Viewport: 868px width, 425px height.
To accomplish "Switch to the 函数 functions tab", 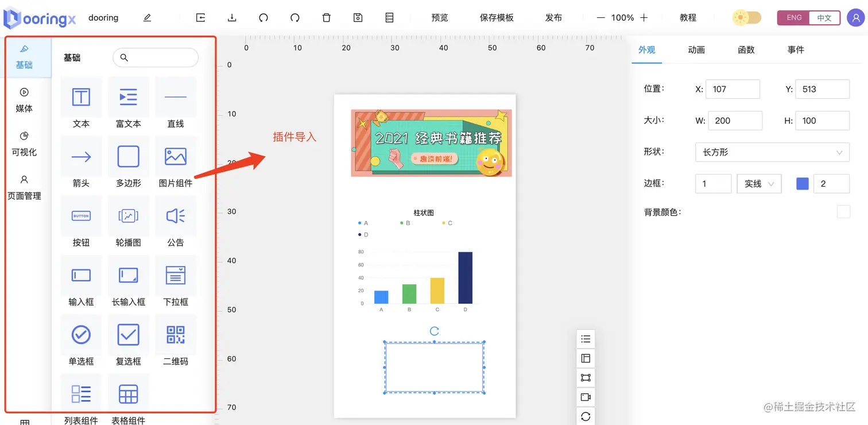I will (746, 50).
